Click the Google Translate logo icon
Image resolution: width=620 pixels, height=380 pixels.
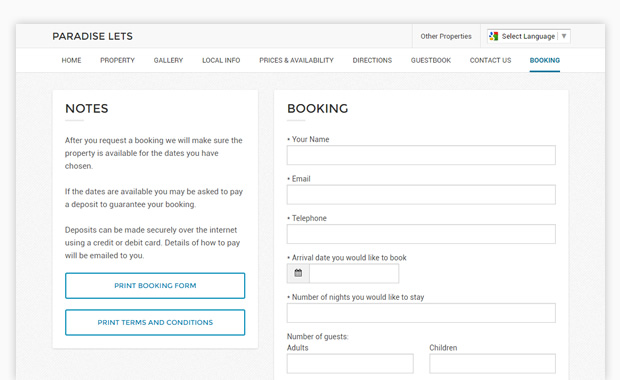tap(493, 36)
